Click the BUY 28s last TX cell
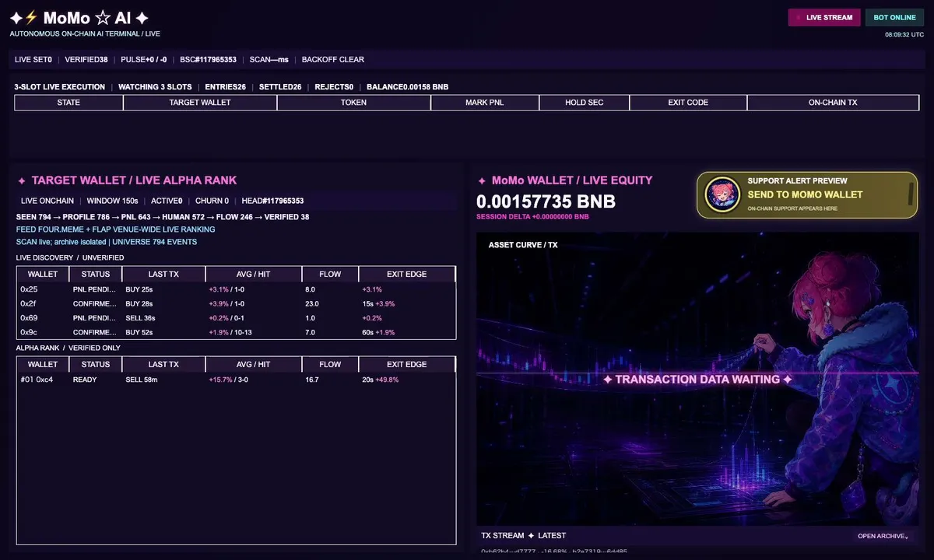The width and height of the screenshot is (934, 560). pyautogui.click(x=139, y=304)
